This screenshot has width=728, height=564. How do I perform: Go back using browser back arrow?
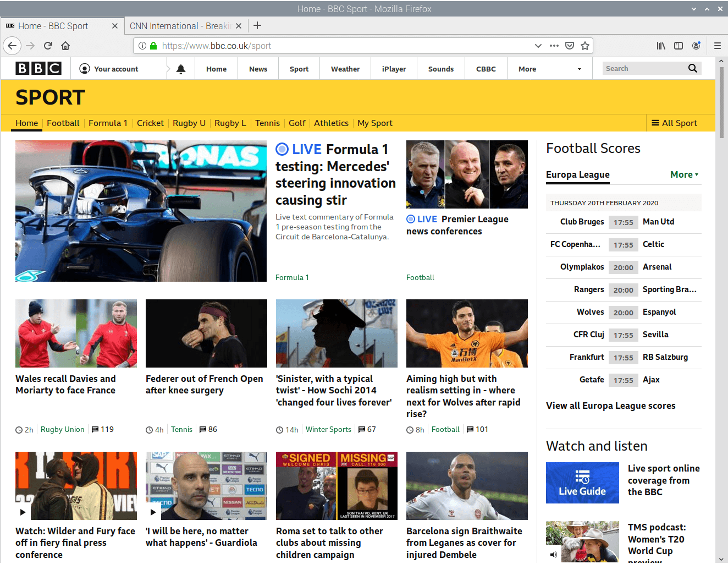tap(12, 46)
